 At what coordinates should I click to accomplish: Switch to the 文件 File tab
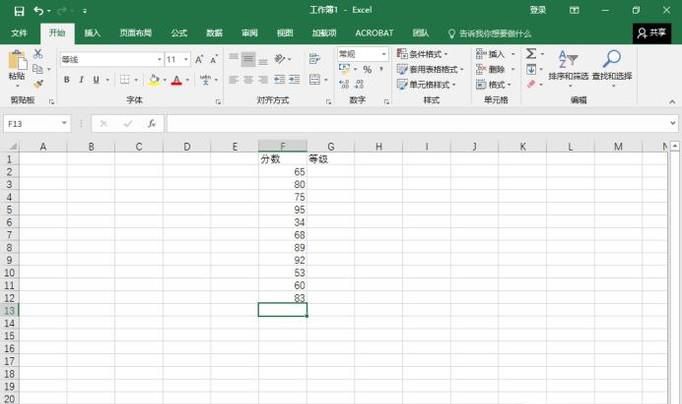[19, 33]
